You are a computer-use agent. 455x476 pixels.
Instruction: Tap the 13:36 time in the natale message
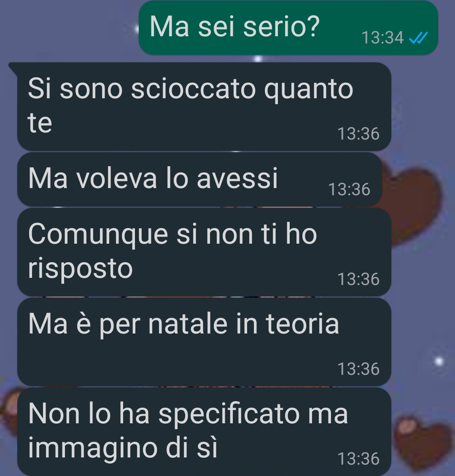pos(358,369)
